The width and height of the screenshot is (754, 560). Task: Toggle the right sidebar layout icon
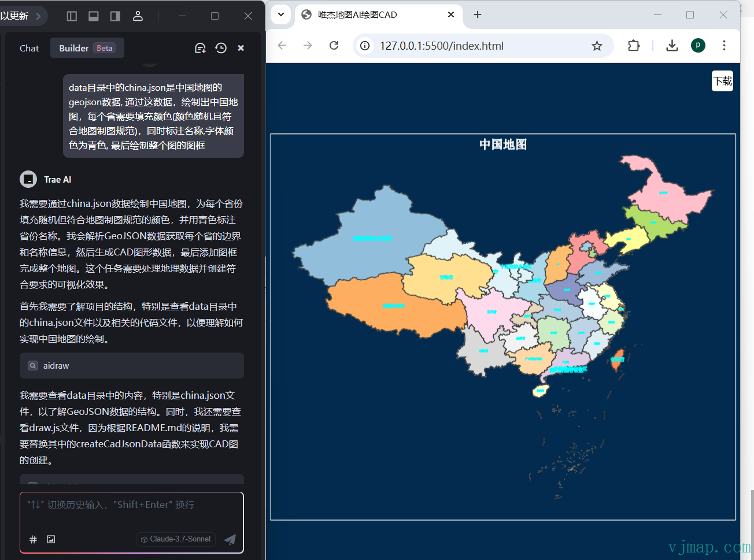pyautogui.click(x=115, y=16)
